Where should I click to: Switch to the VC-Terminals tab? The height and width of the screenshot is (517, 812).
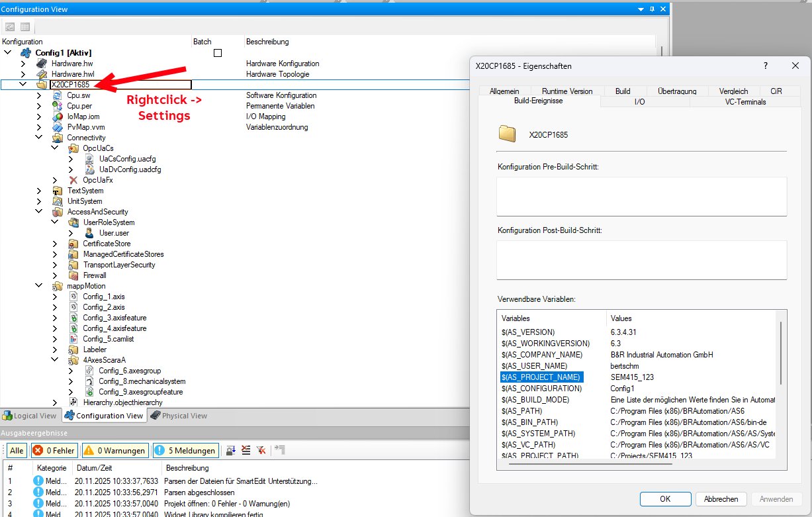[744, 102]
